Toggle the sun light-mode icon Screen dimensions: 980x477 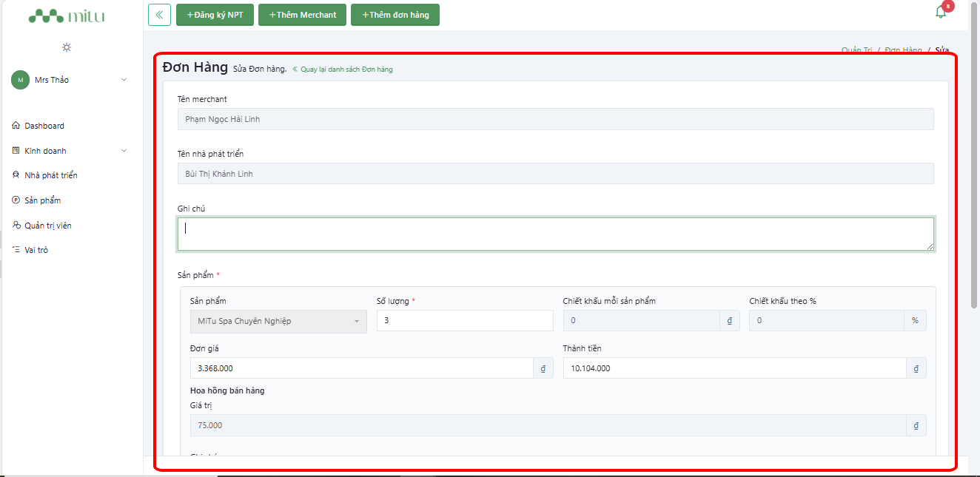(x=67, y=47)
